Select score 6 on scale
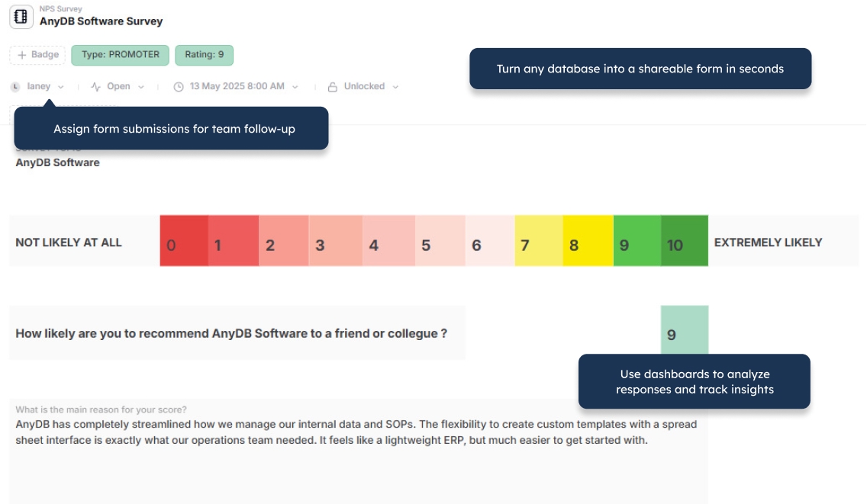This screenshot has height=504, width=867. (490, 241)
